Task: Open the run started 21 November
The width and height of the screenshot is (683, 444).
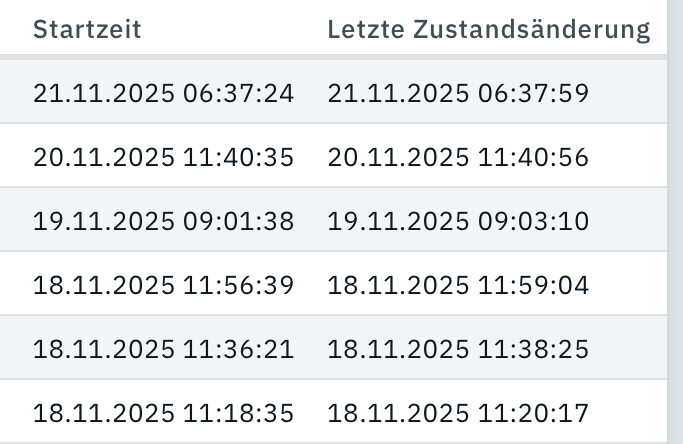Action: click(x=163, y=93)
